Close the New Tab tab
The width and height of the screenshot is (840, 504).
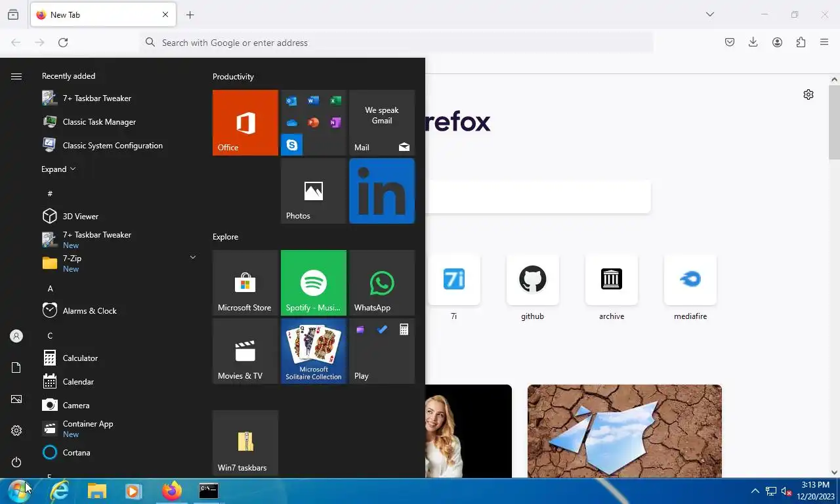[165, 14]
